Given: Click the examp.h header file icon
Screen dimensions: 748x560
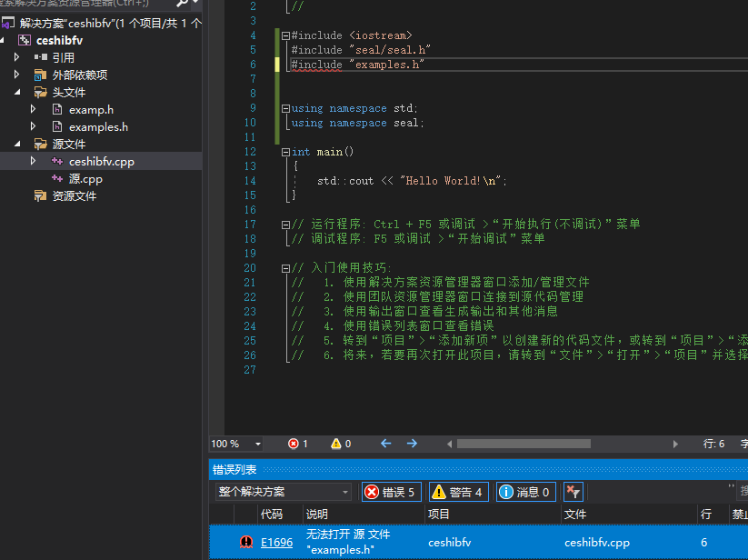Looking at the screenshot, I should click(57, 110).
